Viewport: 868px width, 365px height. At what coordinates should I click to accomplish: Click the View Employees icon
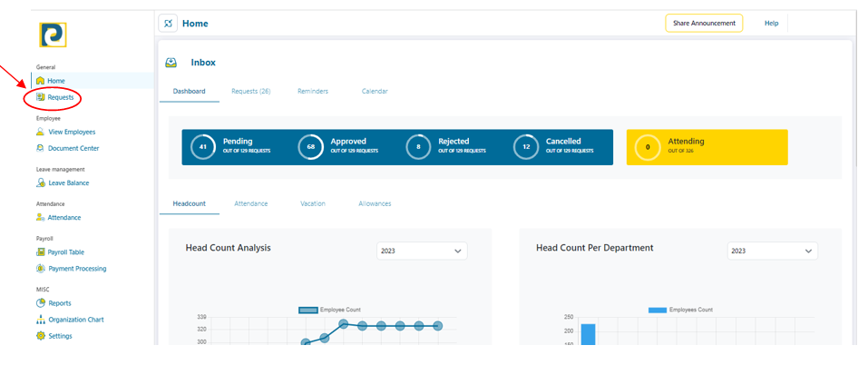pos(40,132)
